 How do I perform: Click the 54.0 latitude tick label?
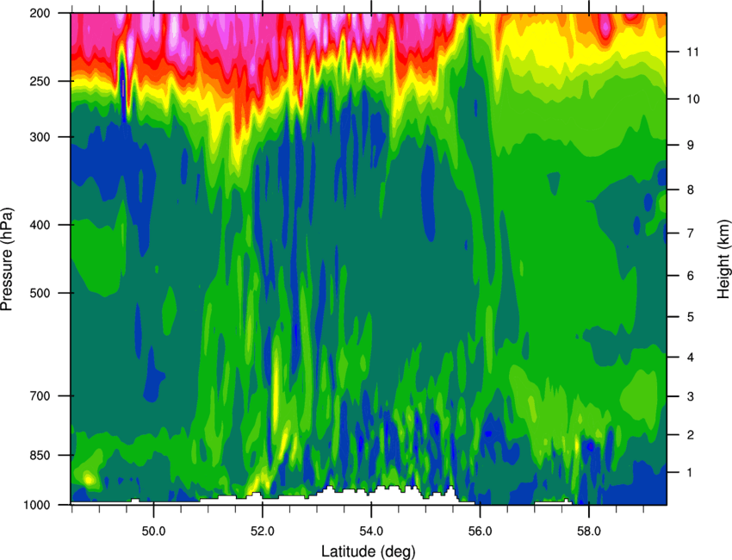(371, 532)
